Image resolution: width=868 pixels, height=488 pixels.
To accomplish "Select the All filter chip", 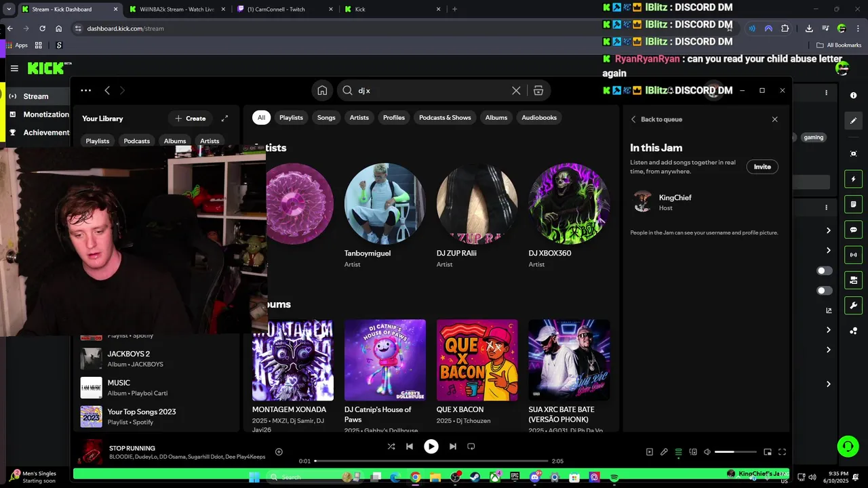I will pyautogui.click(x=261, y=117).
